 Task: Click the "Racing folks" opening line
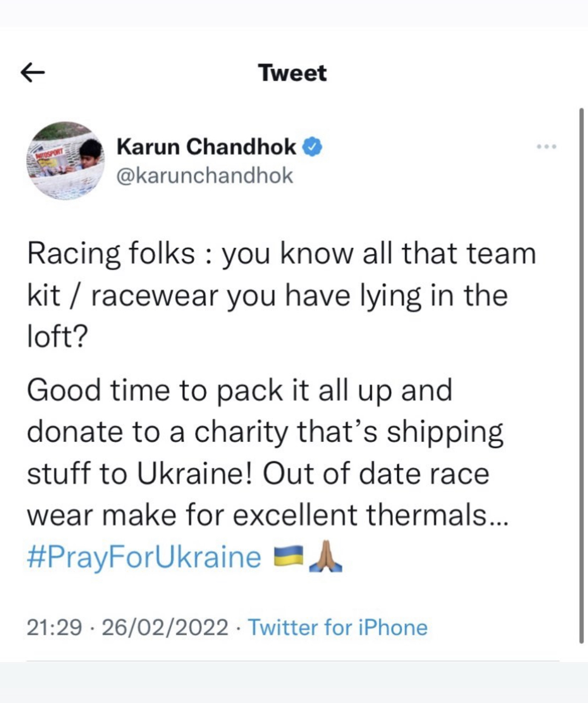281,253
